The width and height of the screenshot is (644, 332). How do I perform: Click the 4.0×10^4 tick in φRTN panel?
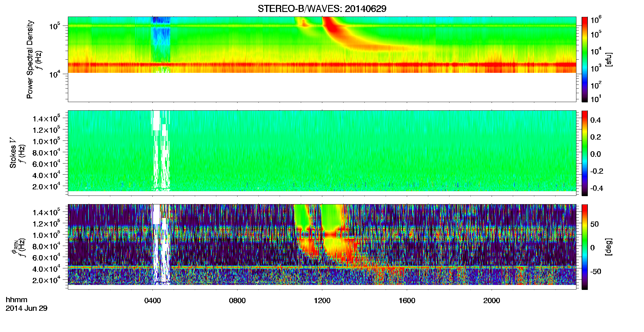click(47, 269)
